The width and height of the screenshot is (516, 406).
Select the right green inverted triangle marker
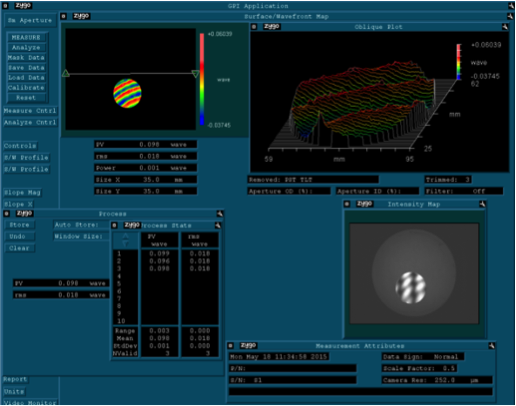[195, 74]
